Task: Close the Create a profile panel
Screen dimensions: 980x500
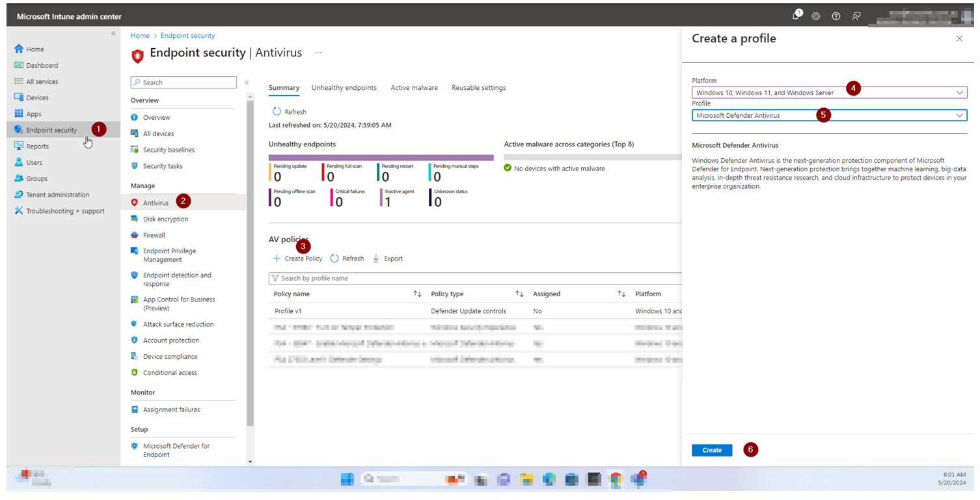Action: 959,38
